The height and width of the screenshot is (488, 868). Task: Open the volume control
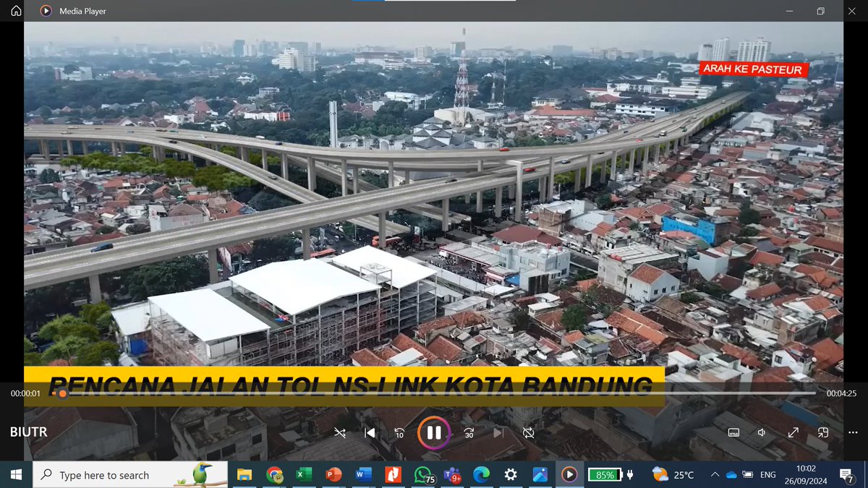pyautogui.click(x=762, y=432)
